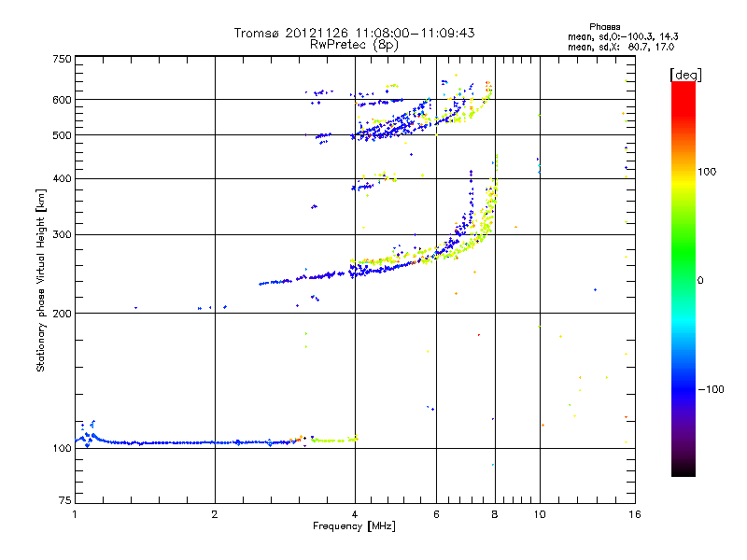Image resolution: width=747 pixels, height=560 pixels.
Task: Click the '750' height axis tick label
Action: click(62, 59)
